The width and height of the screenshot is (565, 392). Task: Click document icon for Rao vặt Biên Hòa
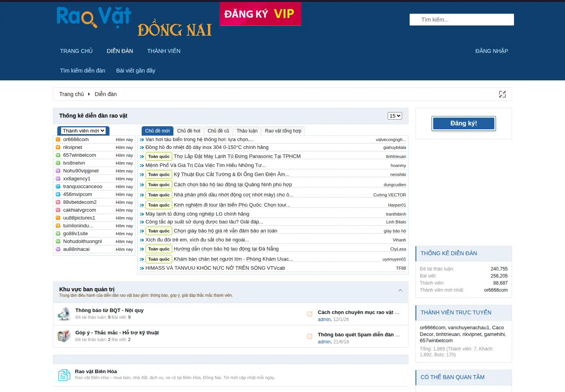[64, 375]
